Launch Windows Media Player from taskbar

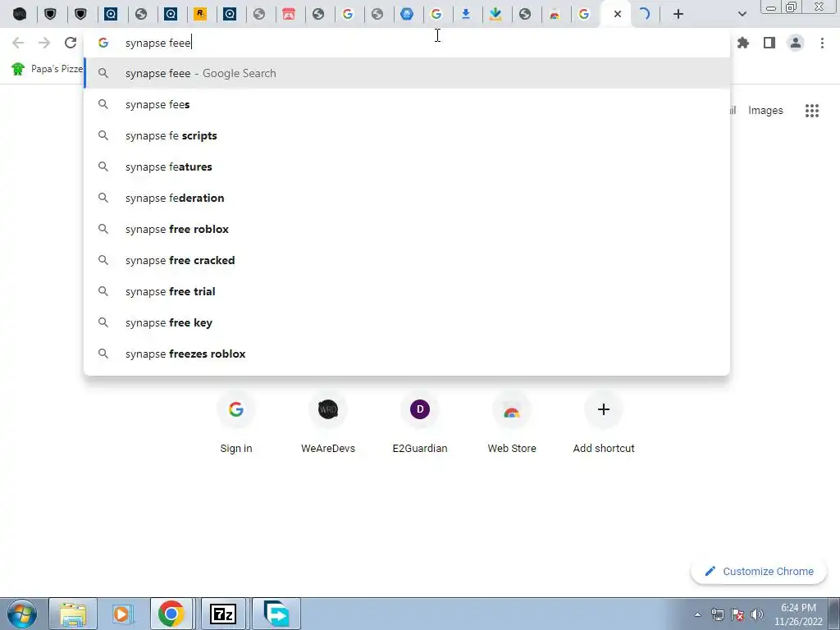tap(121, 614)
